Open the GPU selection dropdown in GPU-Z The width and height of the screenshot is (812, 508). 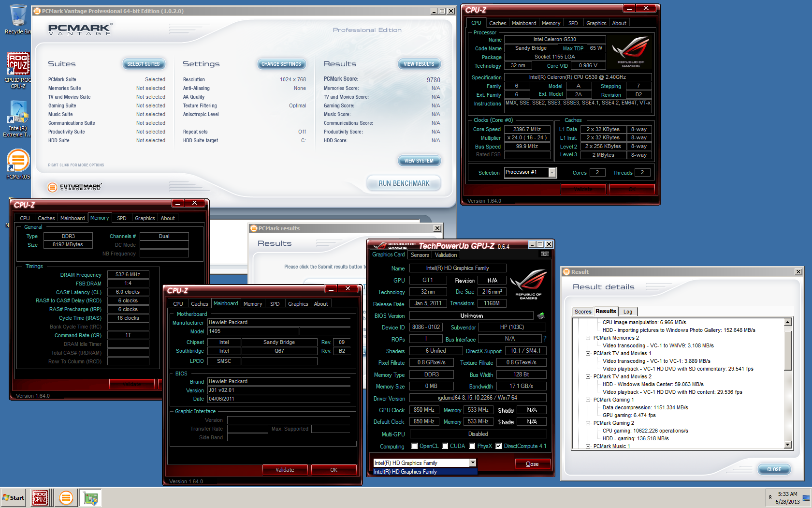pyautogui.click(x=473, y=463)
